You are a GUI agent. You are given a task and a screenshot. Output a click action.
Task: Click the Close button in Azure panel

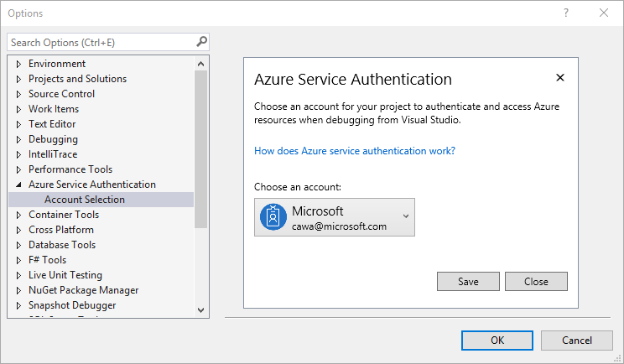(x=536, y=282)
